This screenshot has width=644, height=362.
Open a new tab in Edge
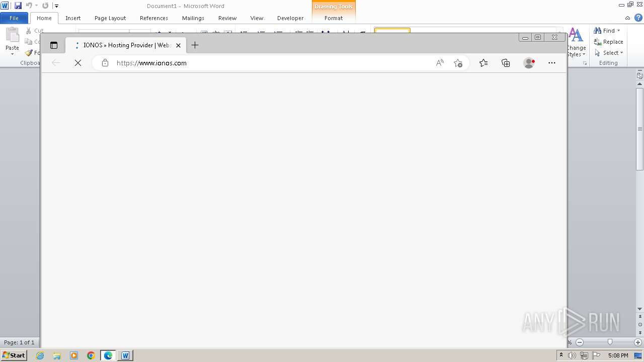(195, 45)
